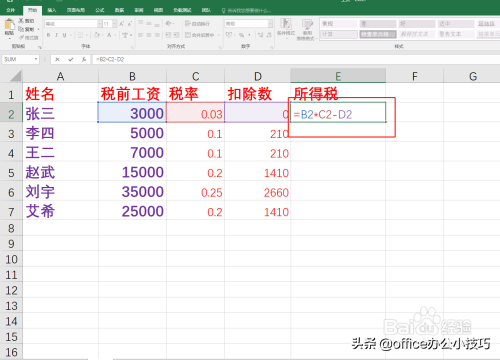Viewport: 500px width, 360px height.
Task: Select Top Align icon
Action: tap(140, 23)
